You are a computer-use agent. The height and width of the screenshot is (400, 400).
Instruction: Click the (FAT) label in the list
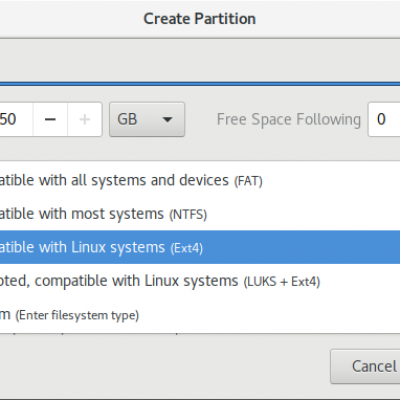248,181
